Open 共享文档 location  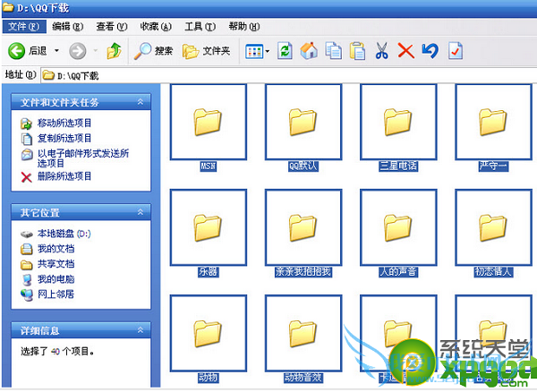click(x=55, y=264)
